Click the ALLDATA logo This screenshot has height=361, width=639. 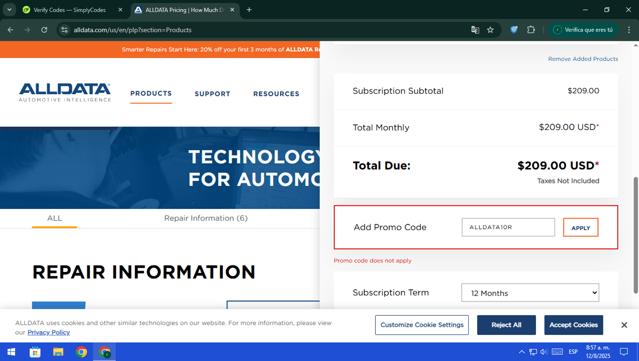[65, 92]
